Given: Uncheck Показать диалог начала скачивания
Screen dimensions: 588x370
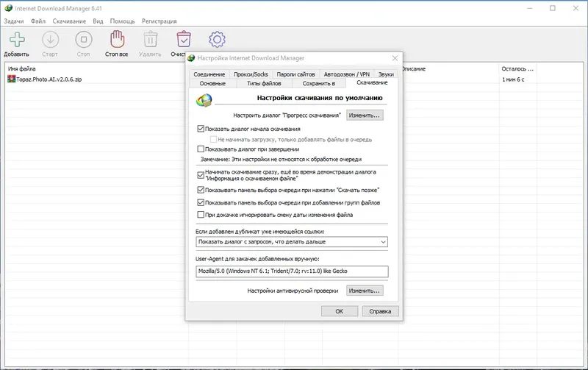Looking at the screenshot, I should [201, 129].
